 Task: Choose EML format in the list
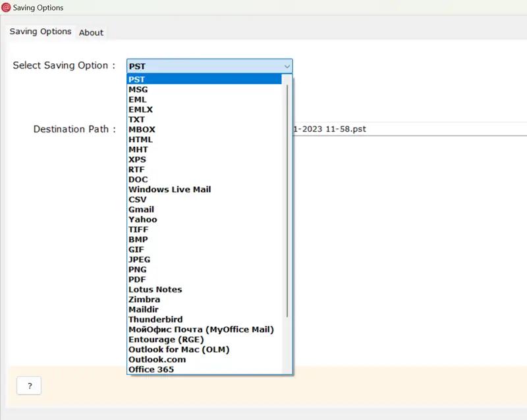click(x=204, y=99)
